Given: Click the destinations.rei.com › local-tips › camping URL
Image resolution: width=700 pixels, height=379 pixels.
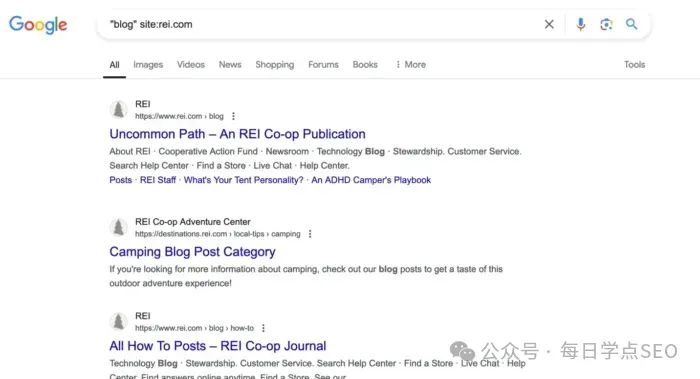Looking at the screenshot, I should coord(218,234).
